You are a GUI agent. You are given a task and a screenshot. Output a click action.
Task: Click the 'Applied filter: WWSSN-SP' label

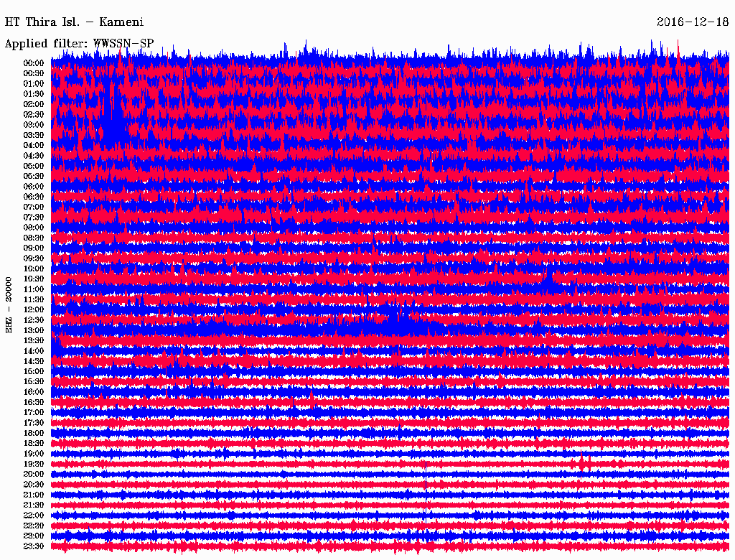tap(79, 44)
